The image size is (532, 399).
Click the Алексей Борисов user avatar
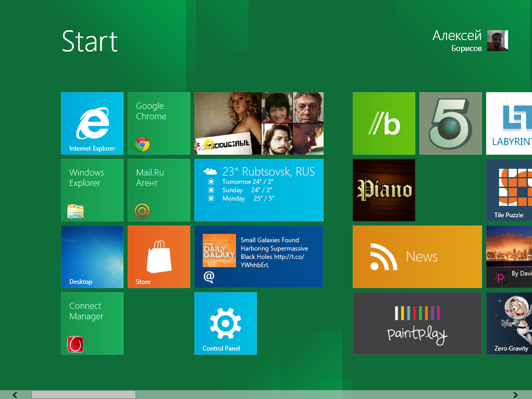click(x=497, y=41)
